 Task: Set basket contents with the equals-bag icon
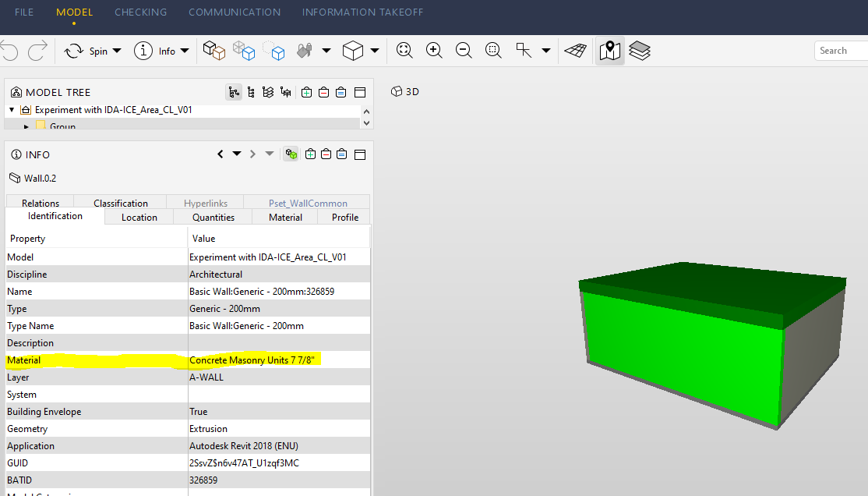[x=340, y=91]
